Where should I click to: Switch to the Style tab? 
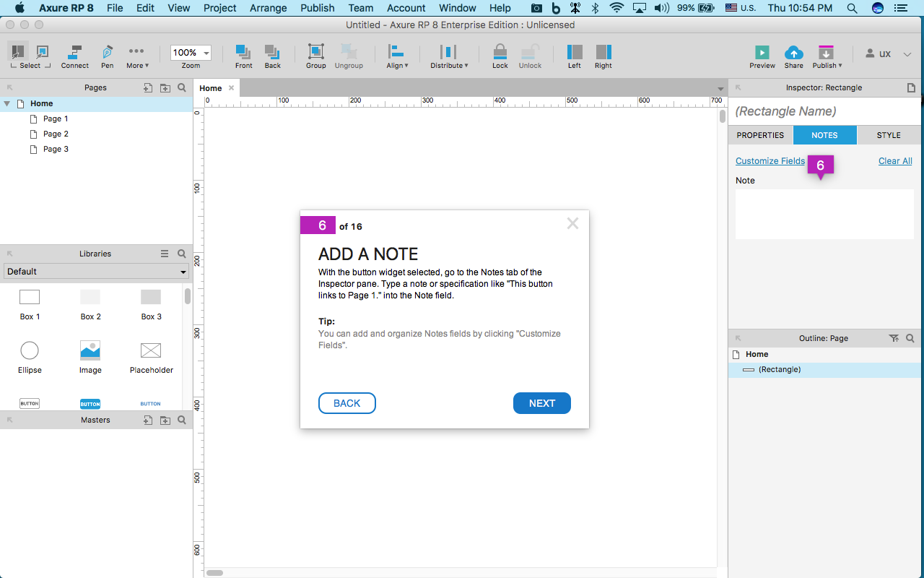point(889,135)
